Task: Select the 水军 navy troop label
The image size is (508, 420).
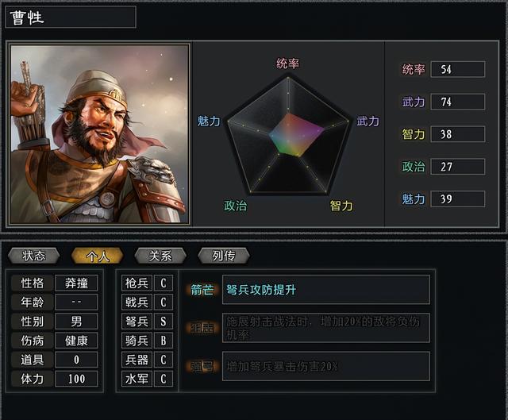Action: (x=137, y=379)
